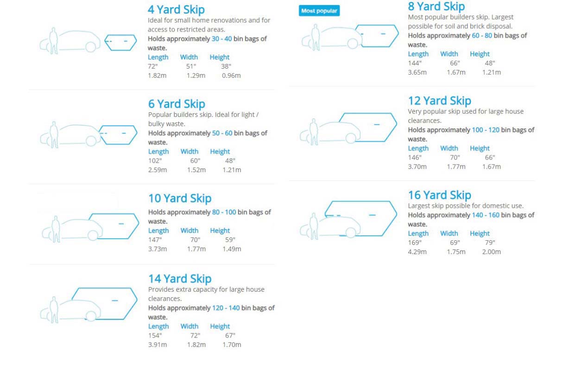Open the 6 Yard Skip heading
This screenshot has width=588, height=371.
coord(177,103)
